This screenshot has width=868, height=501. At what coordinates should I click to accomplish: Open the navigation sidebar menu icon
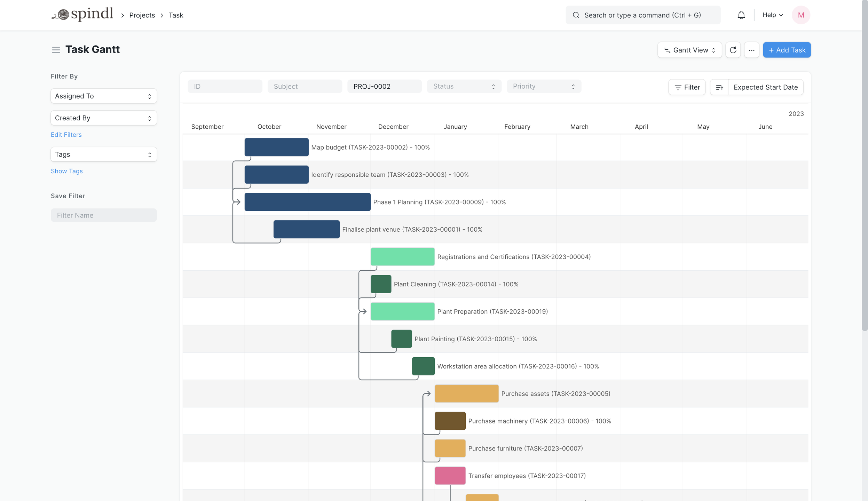pos(56,50)
